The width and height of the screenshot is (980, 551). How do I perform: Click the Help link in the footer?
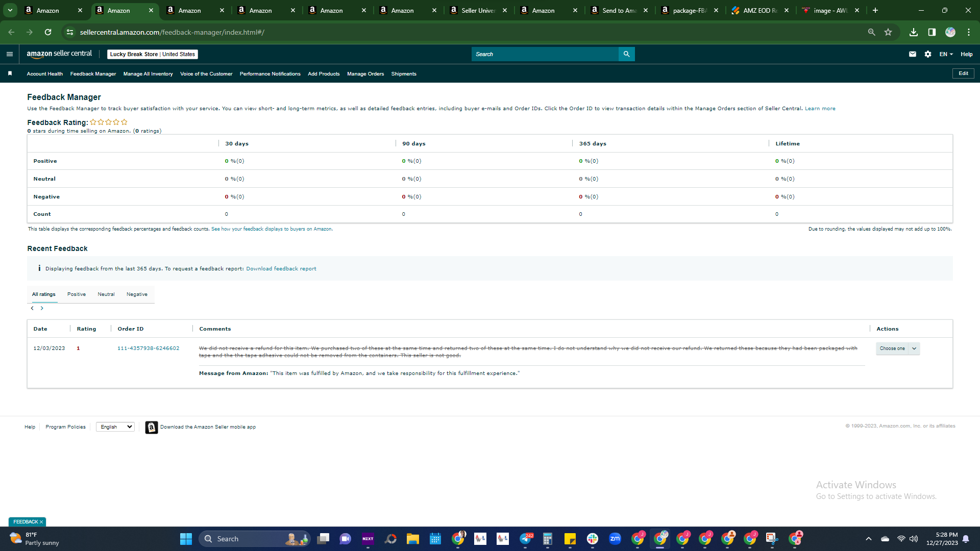coord(30,427)
